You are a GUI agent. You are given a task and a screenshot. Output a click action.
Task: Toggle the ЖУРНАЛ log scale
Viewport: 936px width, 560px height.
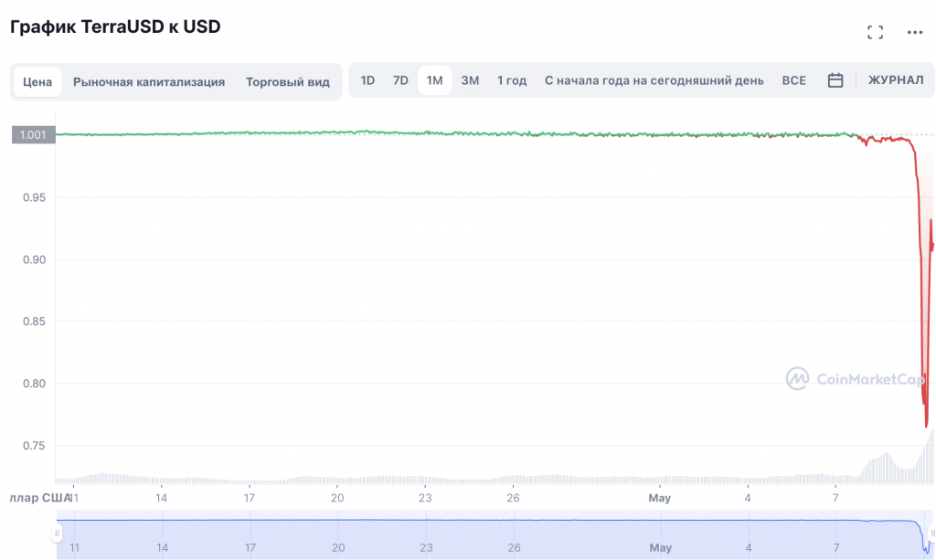(x=896, y=80)
